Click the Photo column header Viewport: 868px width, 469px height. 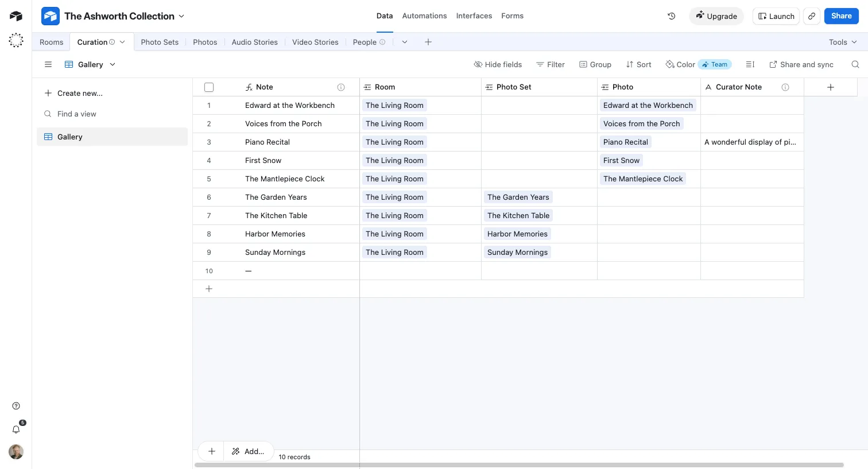coord(649,87)
